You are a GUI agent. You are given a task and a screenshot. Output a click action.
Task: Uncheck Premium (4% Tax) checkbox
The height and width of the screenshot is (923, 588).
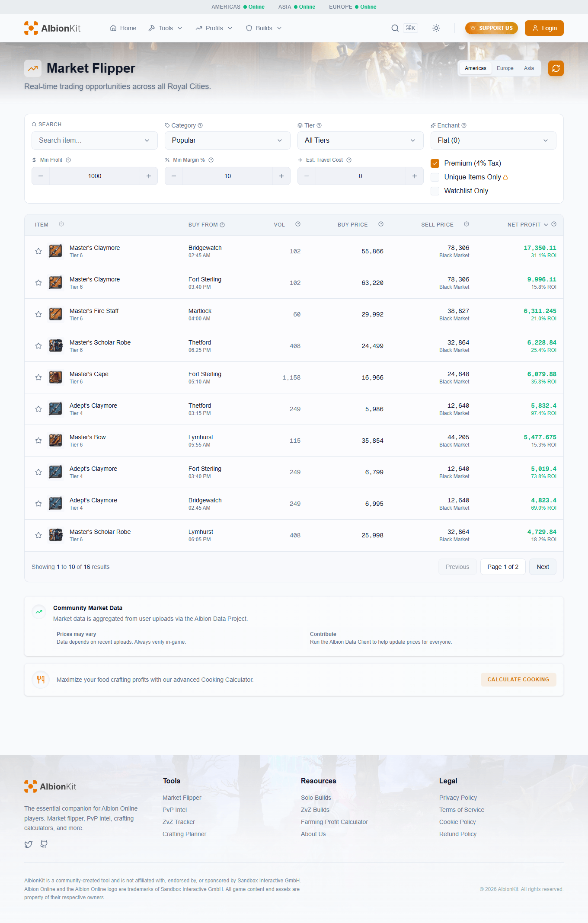[435, 163]
